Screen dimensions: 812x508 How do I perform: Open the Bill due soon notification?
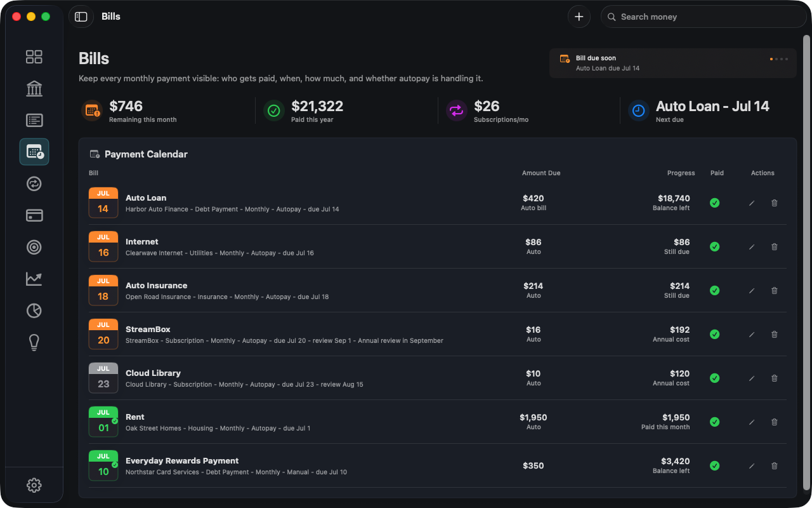[672, 63]
